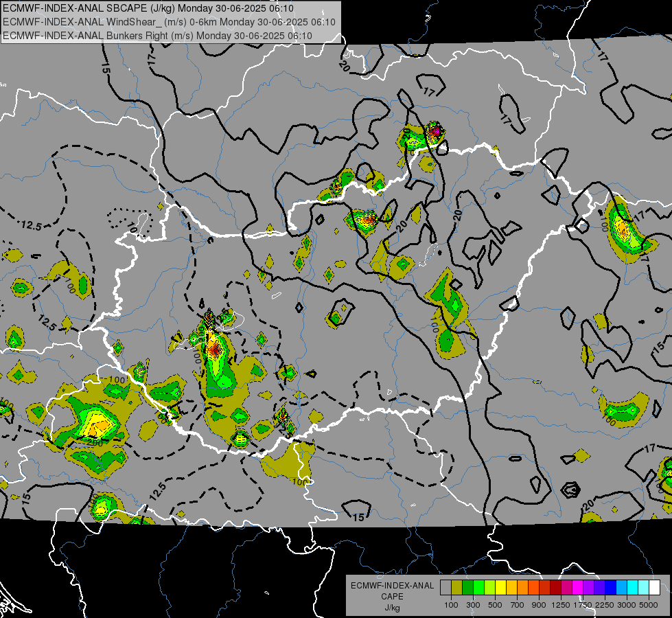
Task: Pick the sky-blue swatch ending at 3000
Action: 621,587
